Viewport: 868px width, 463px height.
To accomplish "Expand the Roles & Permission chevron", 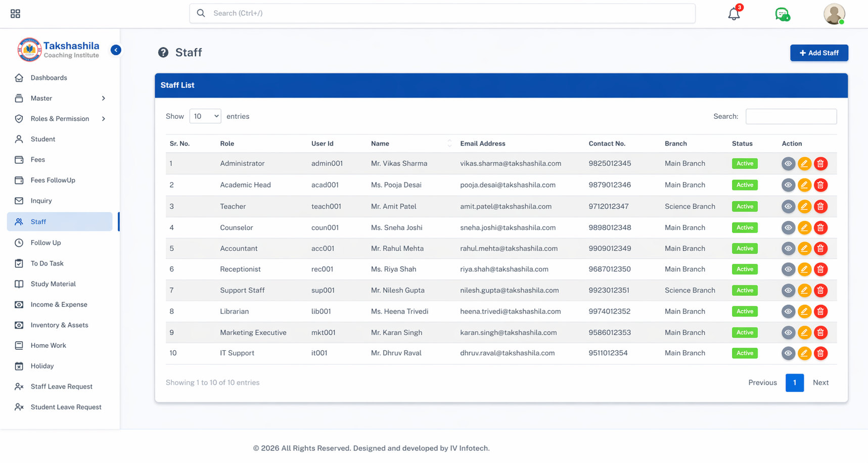I will pos(104,119).
